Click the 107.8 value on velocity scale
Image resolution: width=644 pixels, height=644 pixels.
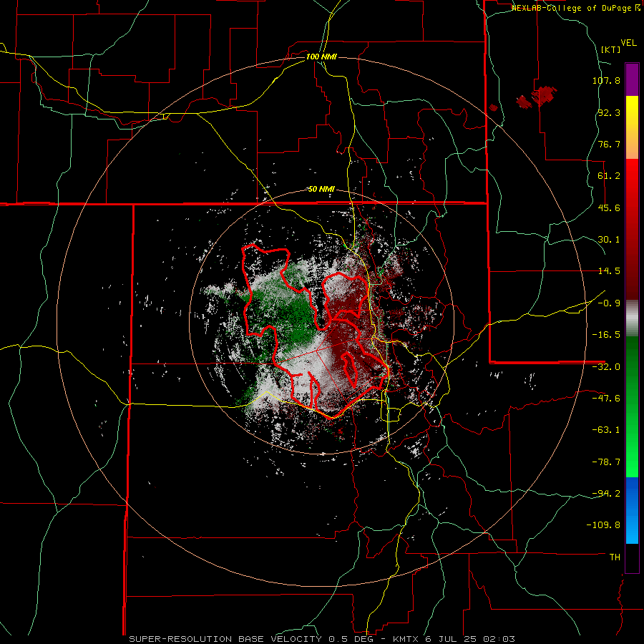606,80
